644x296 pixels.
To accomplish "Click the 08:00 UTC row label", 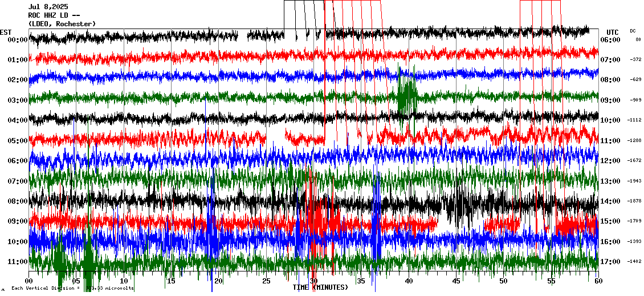I will (x=610, y=80).
